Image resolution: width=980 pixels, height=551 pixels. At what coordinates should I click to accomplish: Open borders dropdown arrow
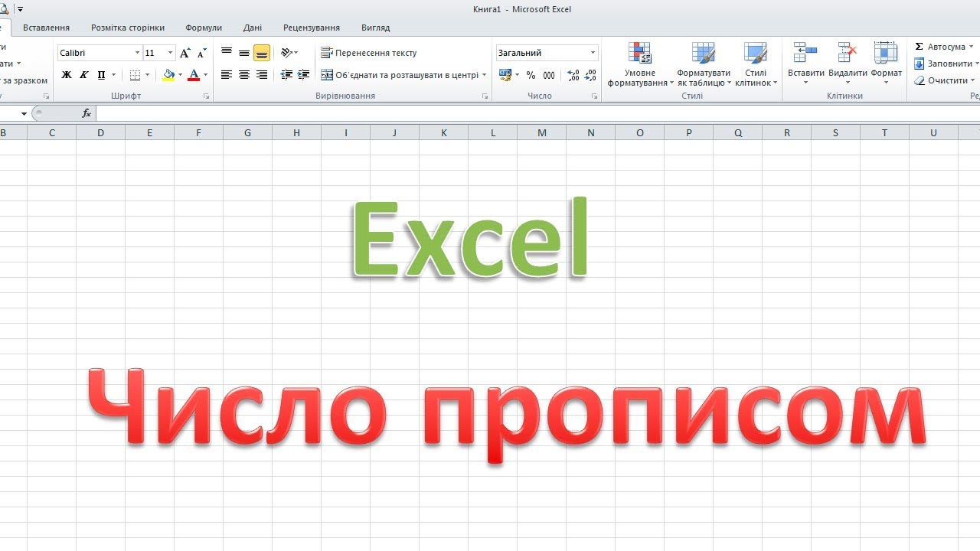coord(147,75)
